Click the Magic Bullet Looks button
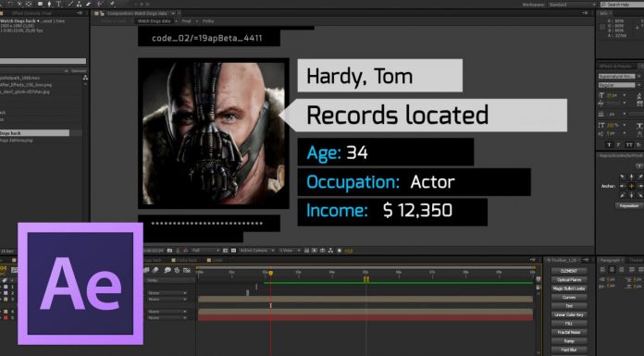This screenshot has height=356, width=644. (x=569, y=288)
